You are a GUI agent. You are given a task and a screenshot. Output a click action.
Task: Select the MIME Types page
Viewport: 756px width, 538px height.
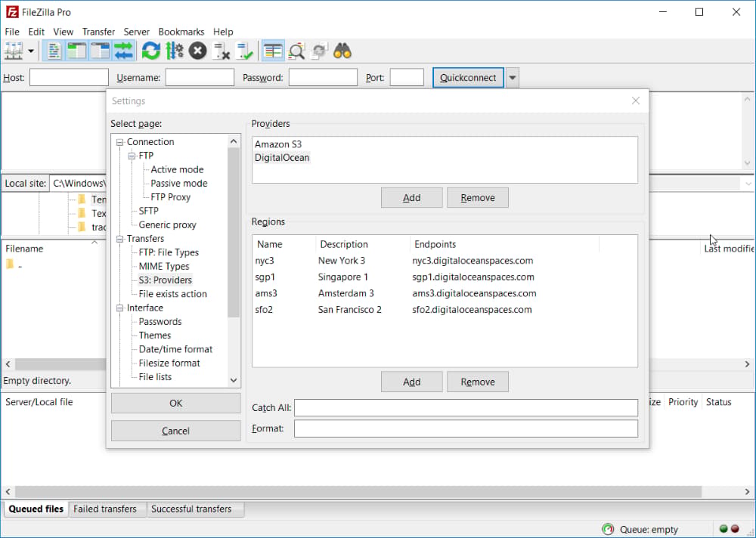pos(164,267)
